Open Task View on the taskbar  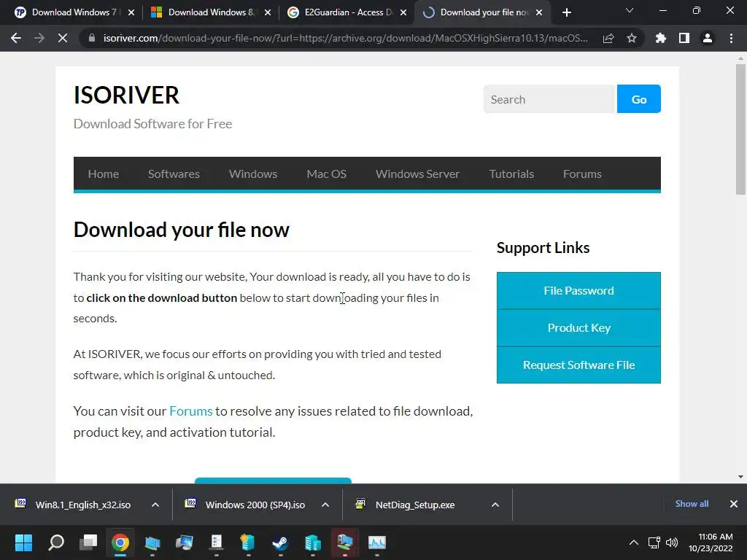point(88,542)
